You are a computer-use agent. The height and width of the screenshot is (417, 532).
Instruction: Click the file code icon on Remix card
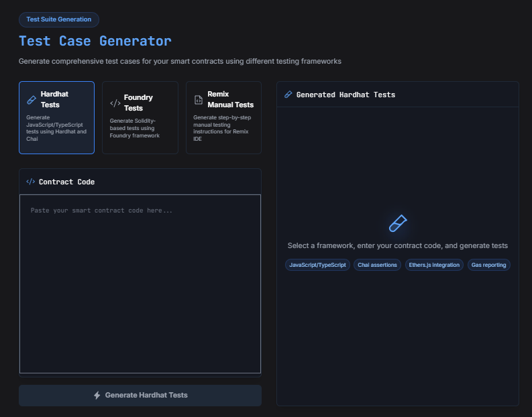199,100
